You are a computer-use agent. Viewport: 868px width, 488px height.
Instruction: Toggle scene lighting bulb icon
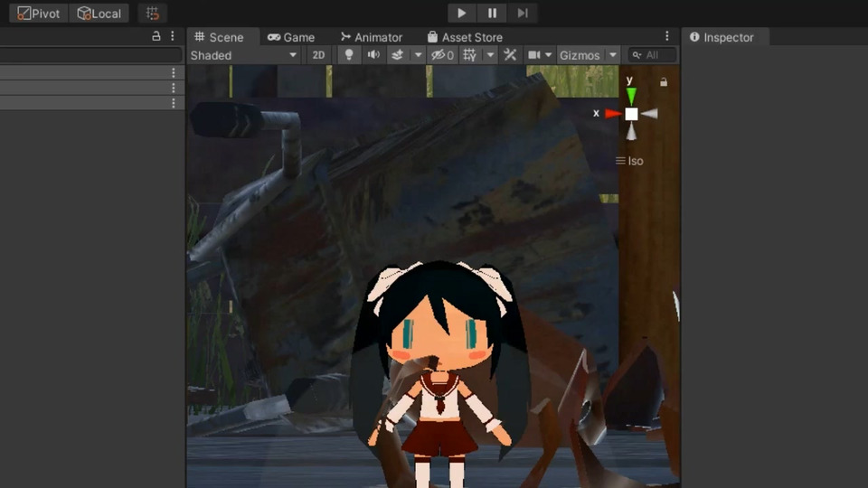[349, 55]
